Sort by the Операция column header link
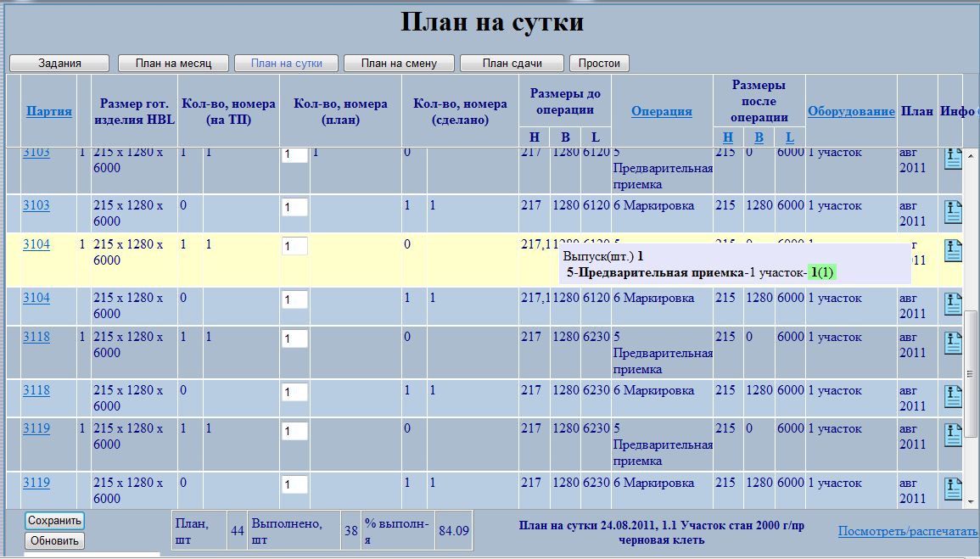This screenshot has height=559, width=980. point(661,111)
